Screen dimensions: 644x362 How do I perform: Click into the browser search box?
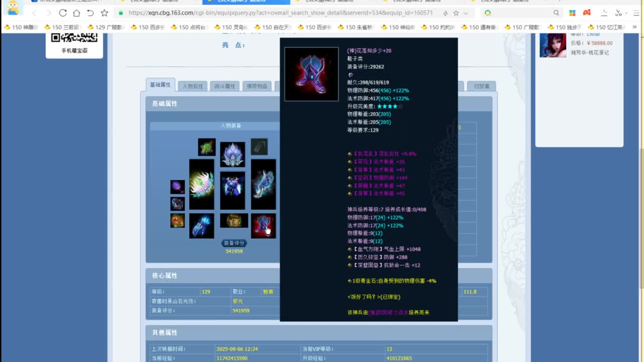click(x=521, y=13)
